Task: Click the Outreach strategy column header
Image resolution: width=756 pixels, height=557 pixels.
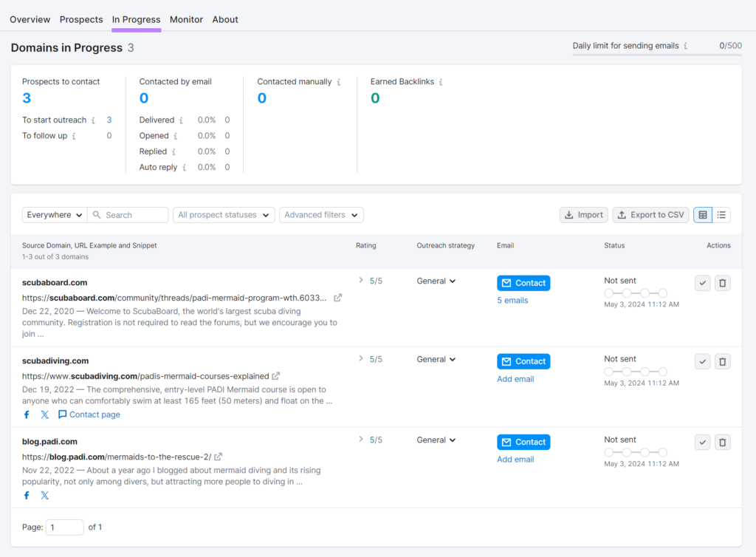Action: pyautogui.click(x=445, y=245)
